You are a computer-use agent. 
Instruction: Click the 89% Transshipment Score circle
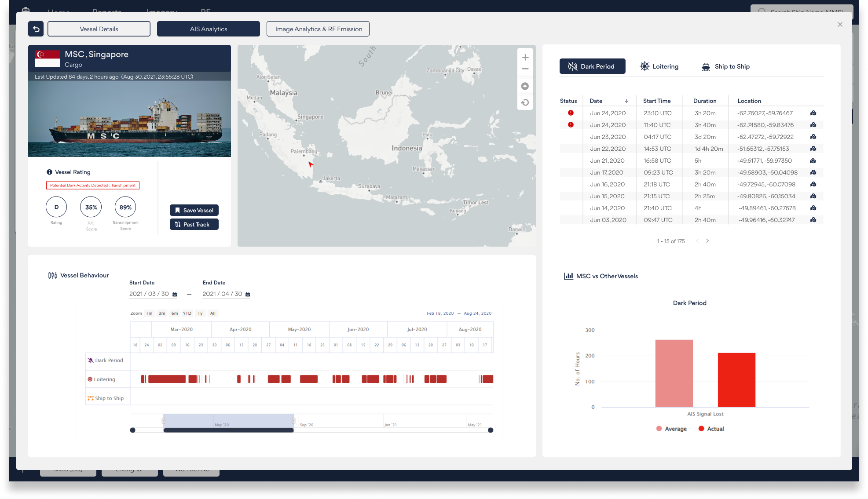coord(125,207)
